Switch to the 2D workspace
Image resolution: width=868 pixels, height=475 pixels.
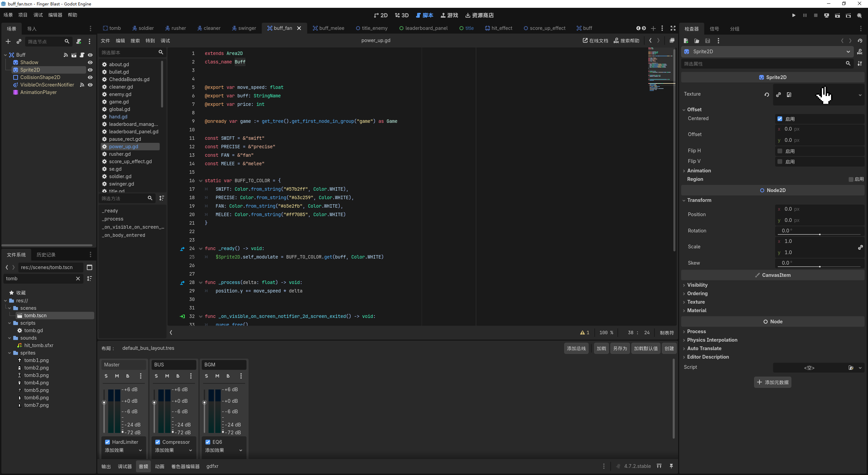[x=381, y=15]
